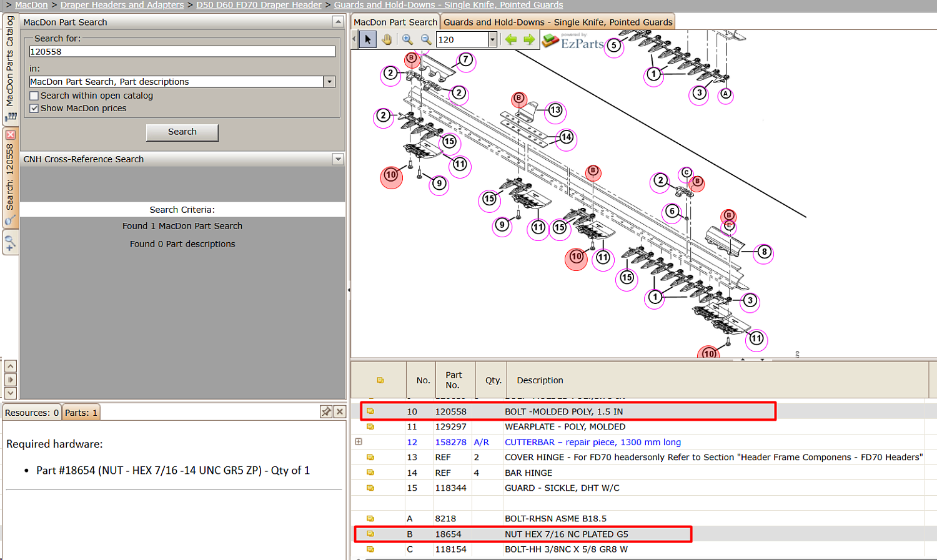Open the search scope dropdown
The image size is (937, 560).
click(329, 82)
